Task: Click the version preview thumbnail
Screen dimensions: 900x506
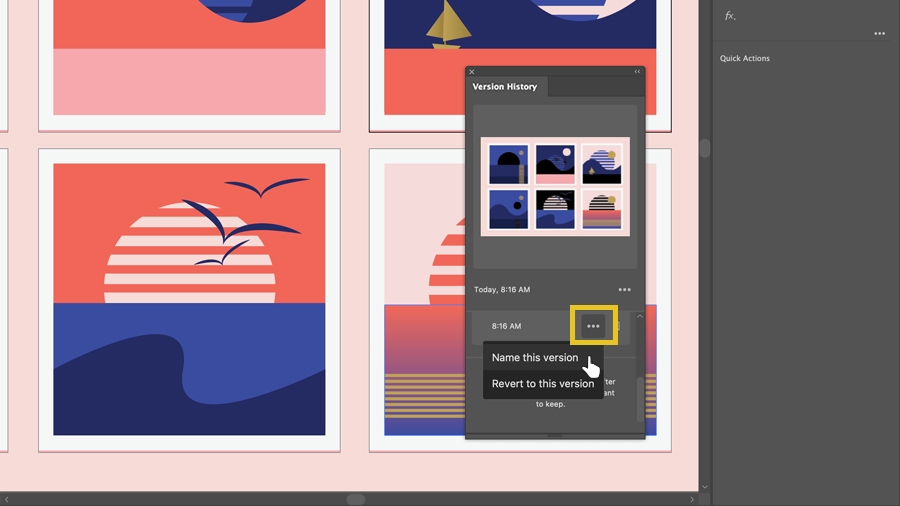Action: [555, 186]
